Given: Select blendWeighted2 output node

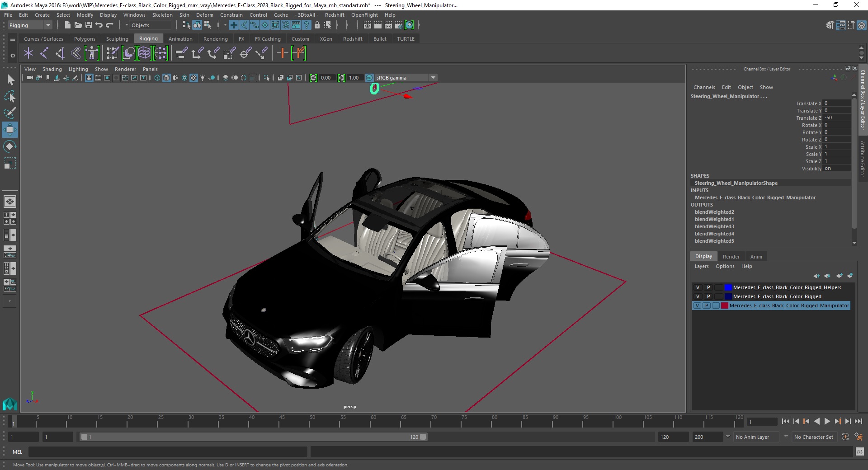Looking at the screenshot, I should click(x=714, y=212).
